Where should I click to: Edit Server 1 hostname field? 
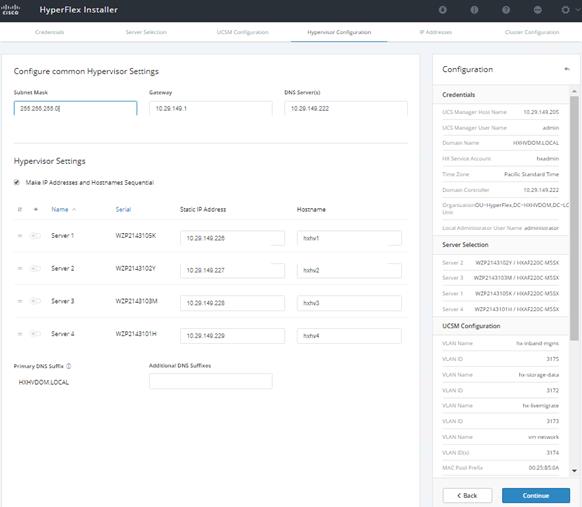(x=349, y=238)
